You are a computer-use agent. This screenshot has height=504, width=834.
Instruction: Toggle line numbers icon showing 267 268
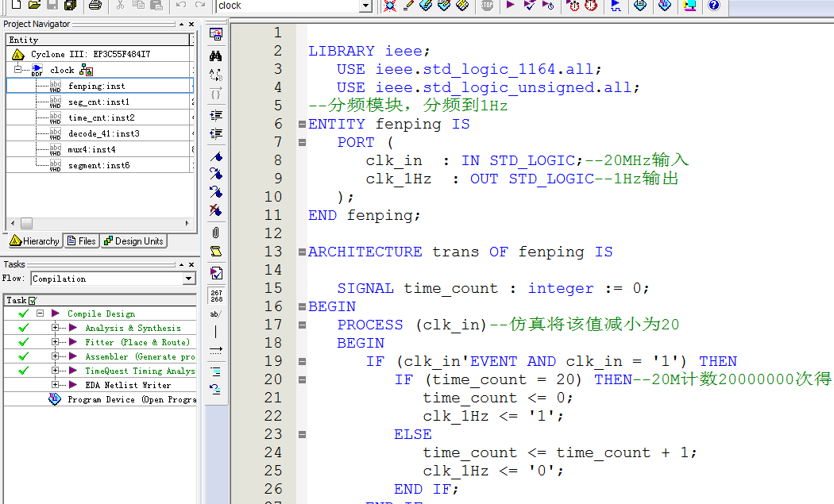click(x=215, y=295)
